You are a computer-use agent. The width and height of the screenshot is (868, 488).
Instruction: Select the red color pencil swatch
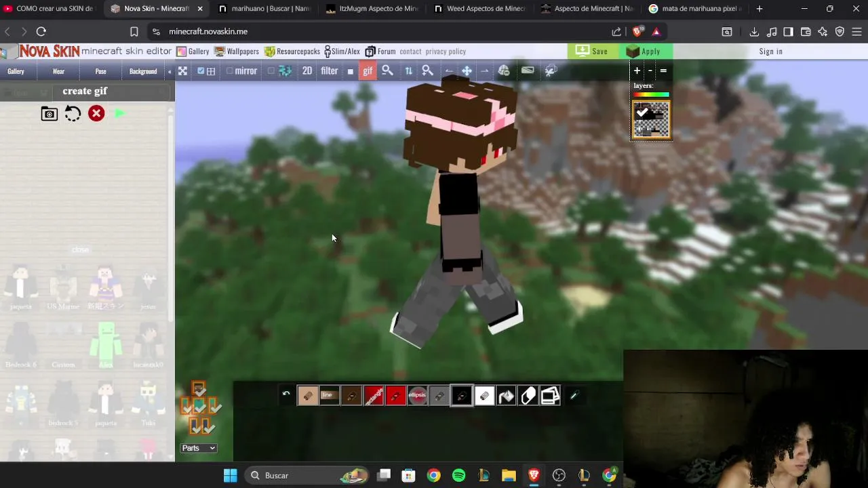(395, 395)
